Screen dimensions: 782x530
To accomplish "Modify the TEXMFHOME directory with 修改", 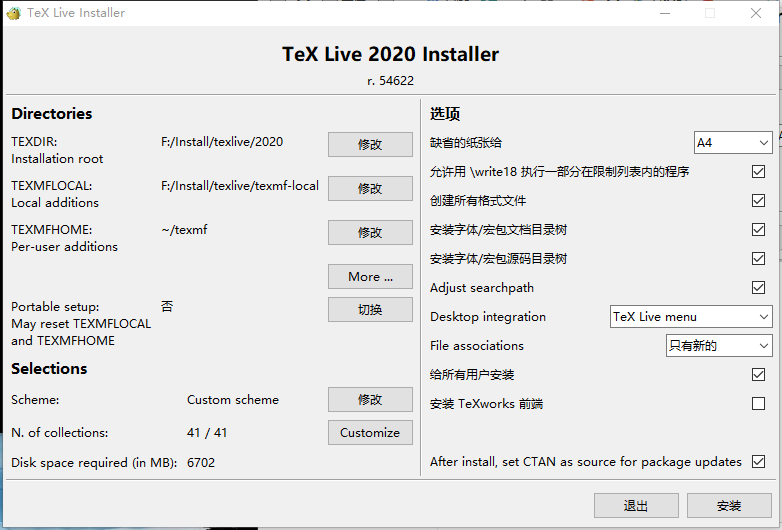I will [370, 232].
